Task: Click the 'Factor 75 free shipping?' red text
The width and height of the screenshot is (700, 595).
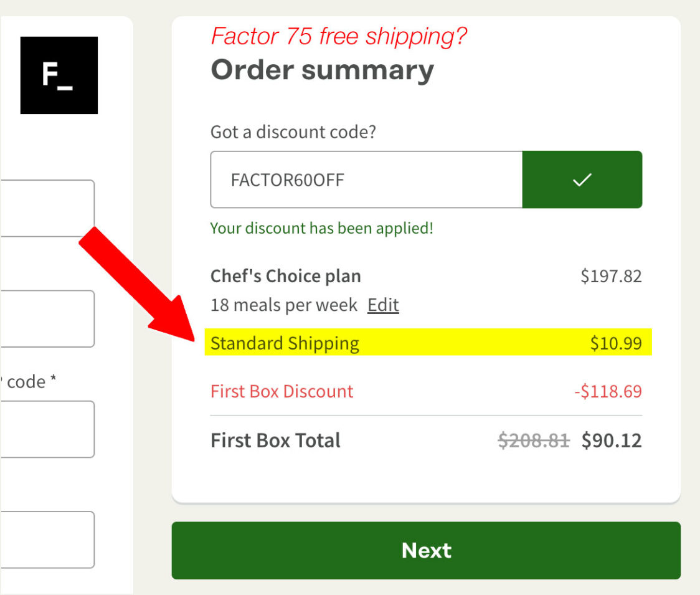Action: [x=339, y=36]
